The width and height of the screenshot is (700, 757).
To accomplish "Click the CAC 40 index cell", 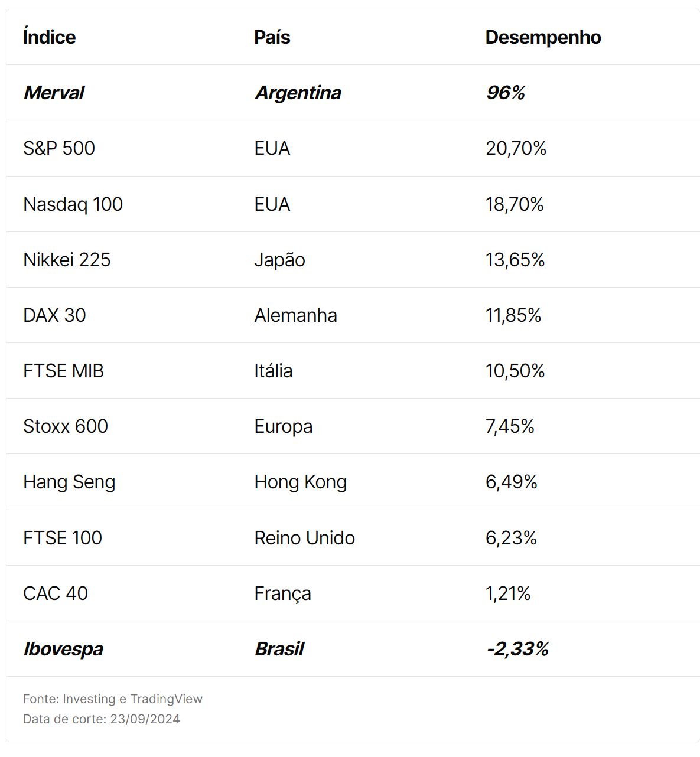I will (56, 593).
